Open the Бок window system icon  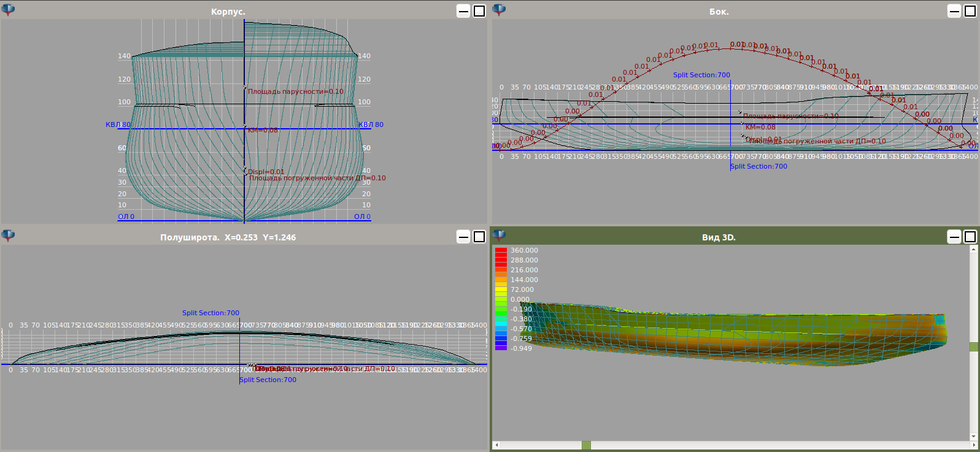click(500, 10)
